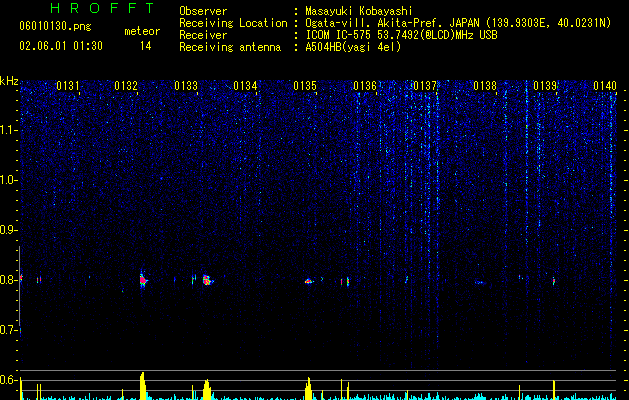
Task: Click the 0140 time marker
Action: 605,86
